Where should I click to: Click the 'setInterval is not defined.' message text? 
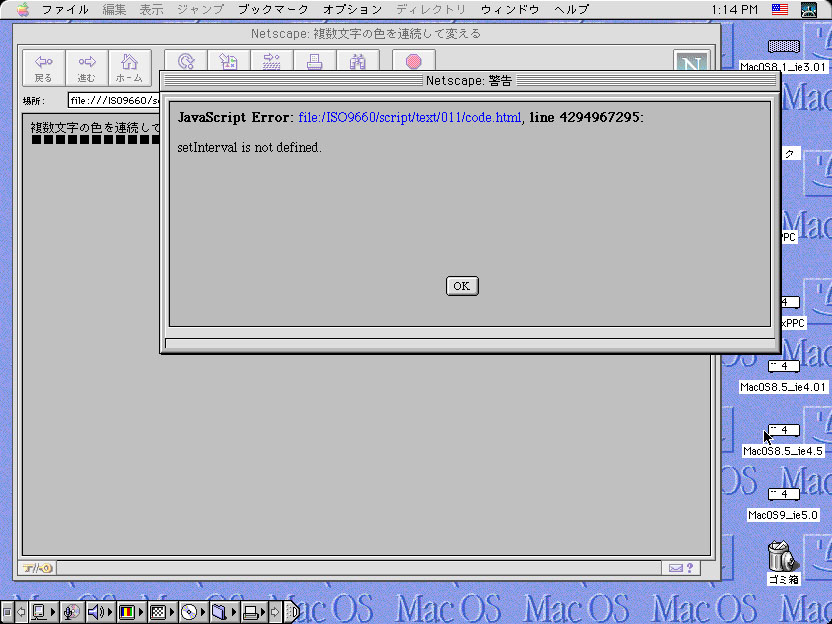pos(249,148)
